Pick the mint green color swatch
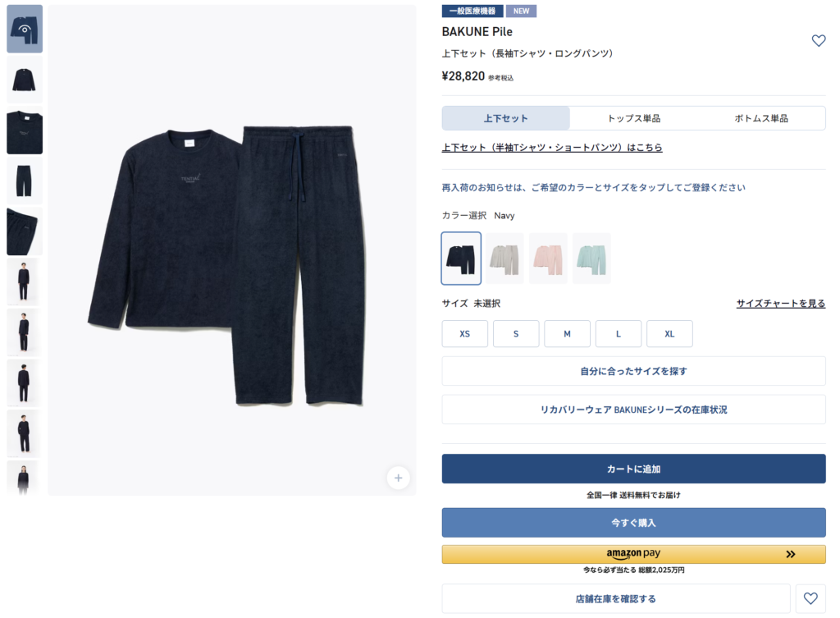 click(591, 259)
